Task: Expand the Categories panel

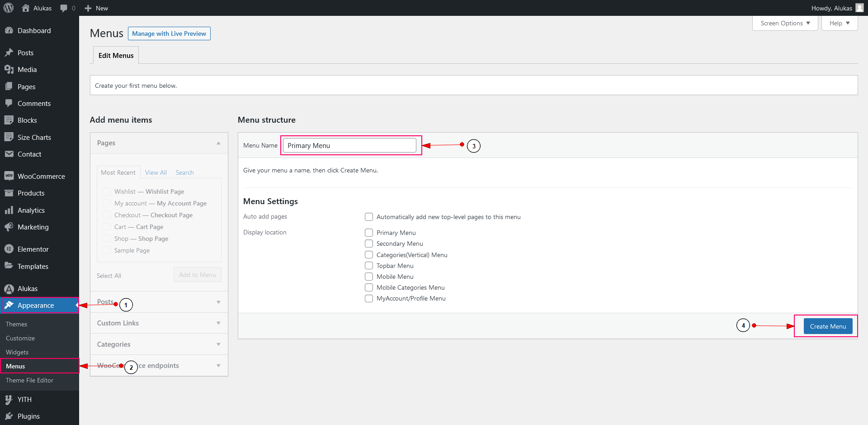Action: (159, 344)
